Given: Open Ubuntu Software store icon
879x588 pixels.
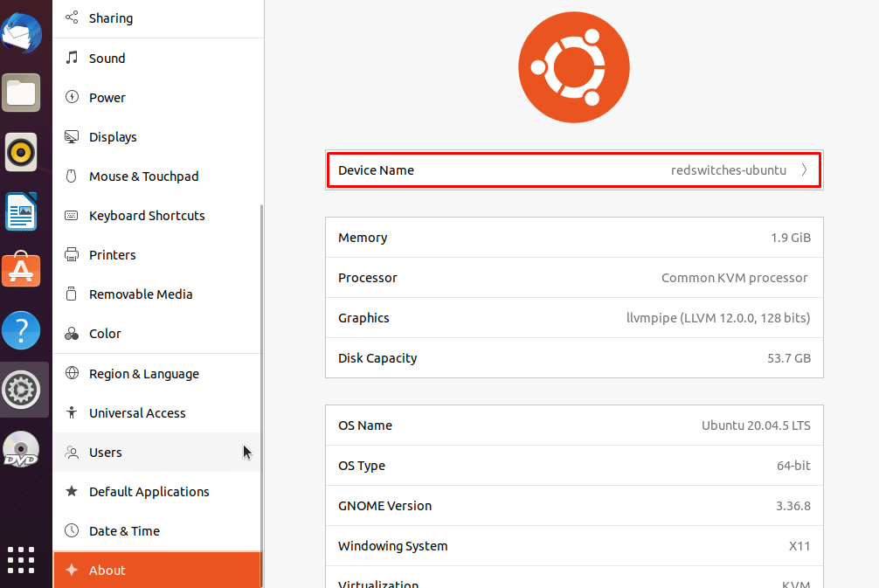Looking at the screenshot, I should coord(21,270).
